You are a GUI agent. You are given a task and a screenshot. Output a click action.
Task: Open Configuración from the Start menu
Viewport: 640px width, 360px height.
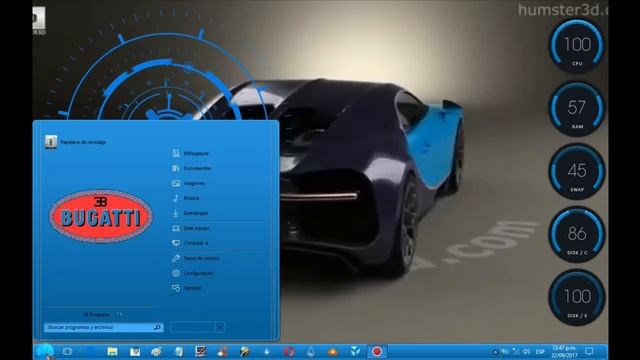tap(193, 273)
